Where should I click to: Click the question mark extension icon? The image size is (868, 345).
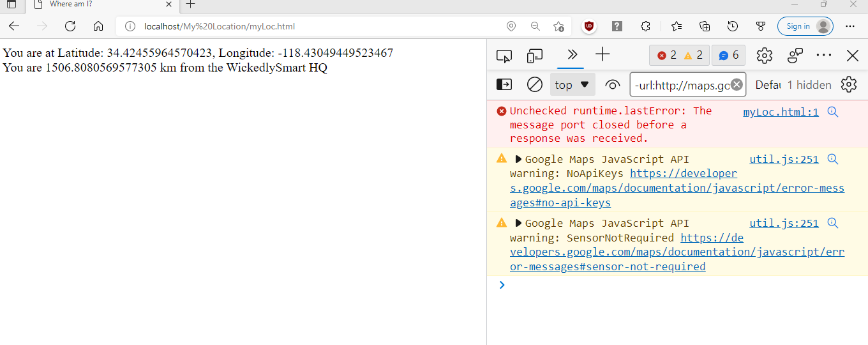(x=617, y=26)
